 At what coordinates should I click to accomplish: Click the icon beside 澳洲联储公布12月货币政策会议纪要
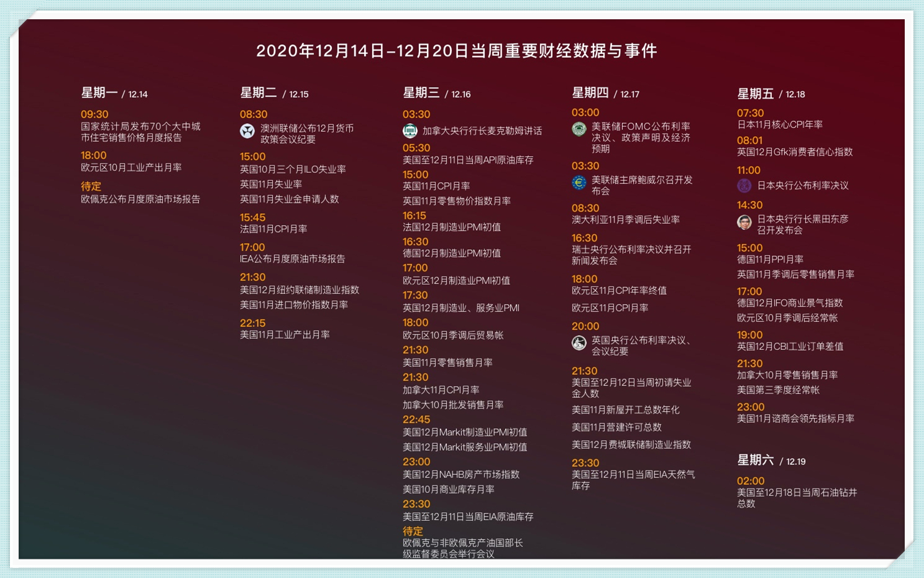point(247,131)
